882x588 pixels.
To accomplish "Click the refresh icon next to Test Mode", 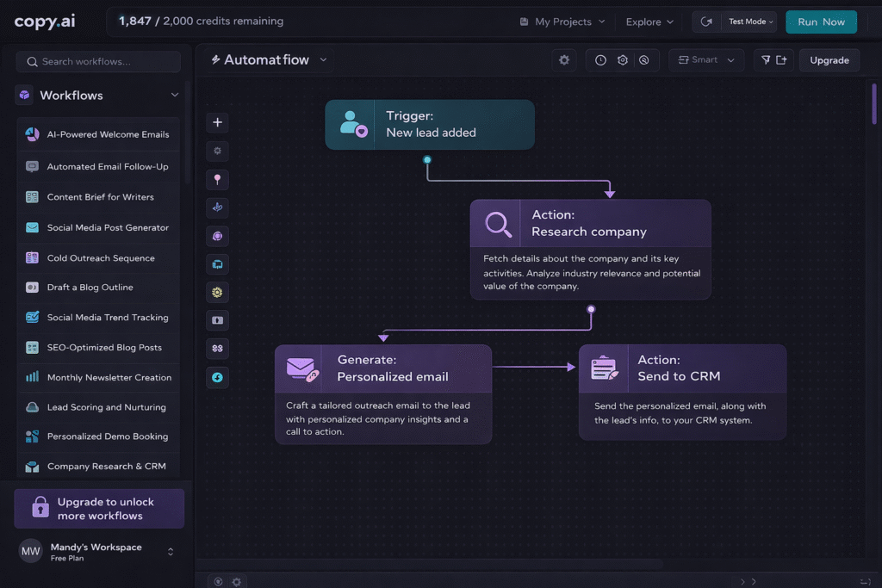I will (706, 21).
